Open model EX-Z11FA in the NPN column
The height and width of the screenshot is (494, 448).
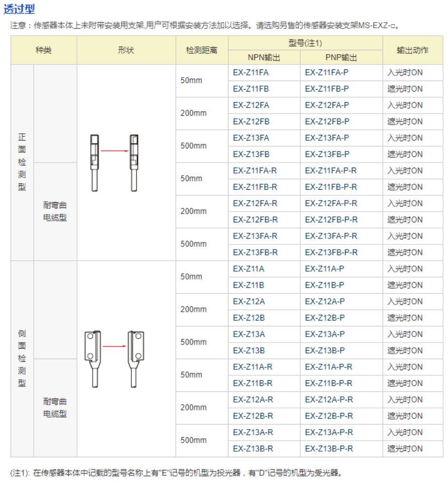click(251, 72)
